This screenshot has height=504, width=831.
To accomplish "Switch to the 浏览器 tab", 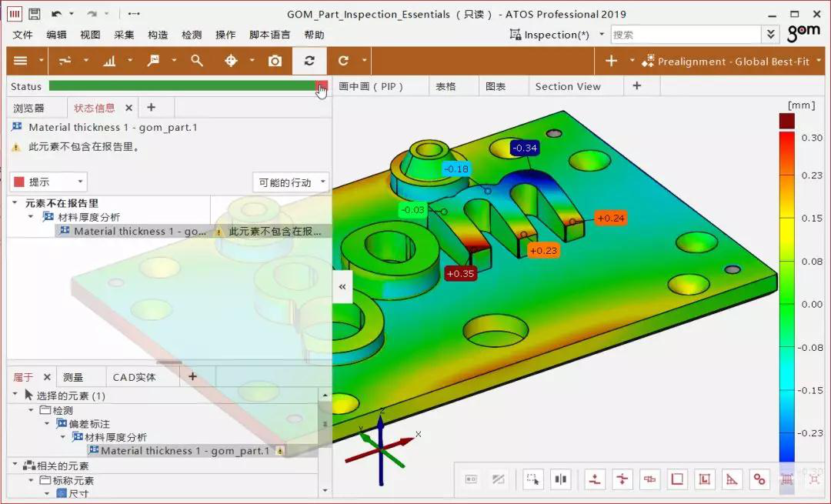I will [x=28, y=108].
